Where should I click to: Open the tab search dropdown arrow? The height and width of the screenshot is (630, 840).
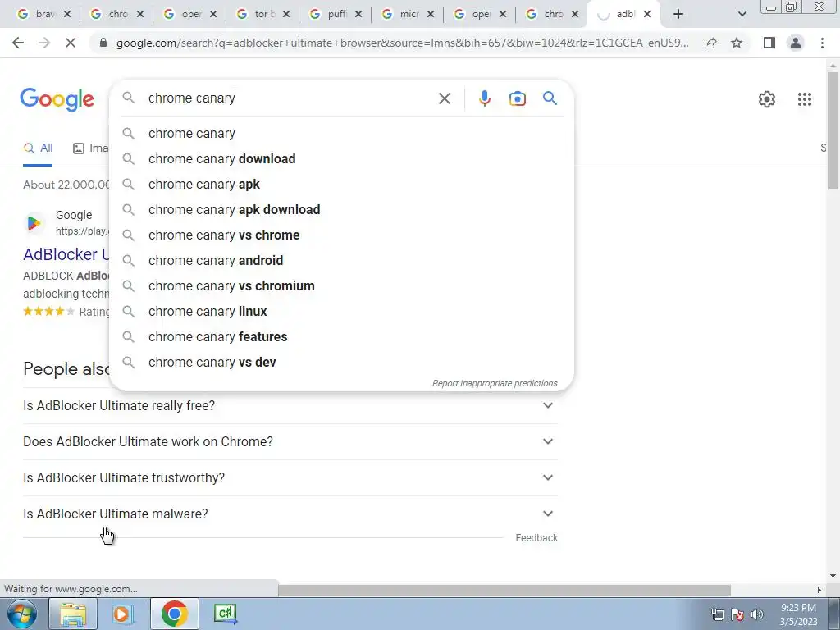pos(742,15)
